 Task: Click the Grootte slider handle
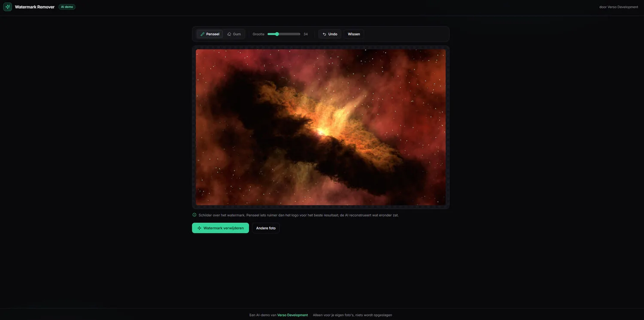pos(277,34)
